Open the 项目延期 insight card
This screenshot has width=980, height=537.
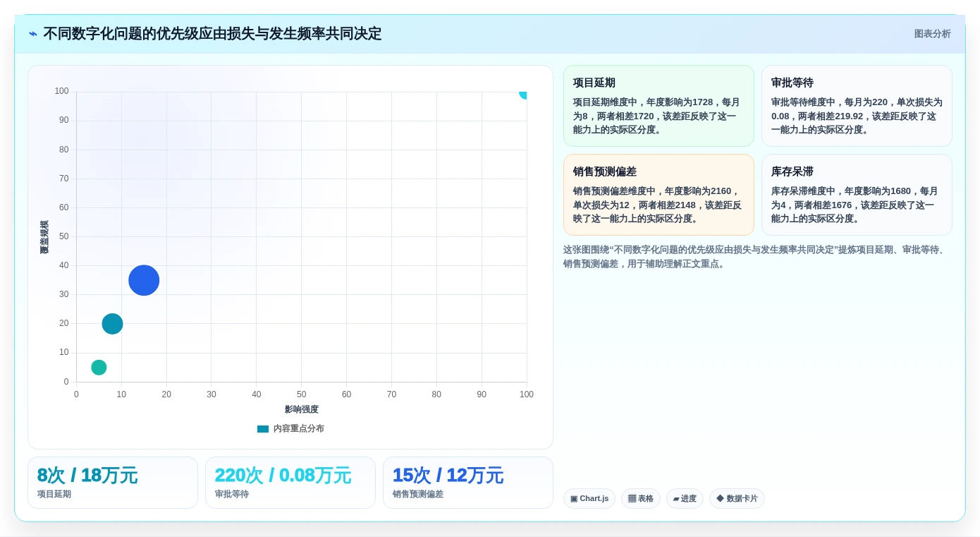coord(659,106)
